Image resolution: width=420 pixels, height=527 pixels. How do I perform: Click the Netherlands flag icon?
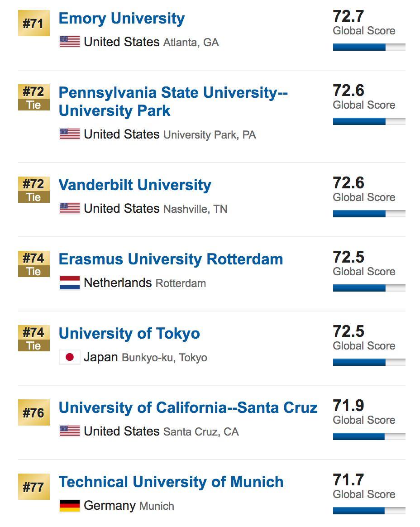pos(70,283)
